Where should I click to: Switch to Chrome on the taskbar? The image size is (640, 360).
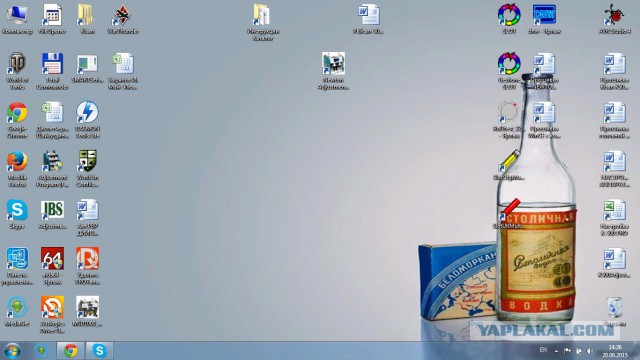point(70,351)
